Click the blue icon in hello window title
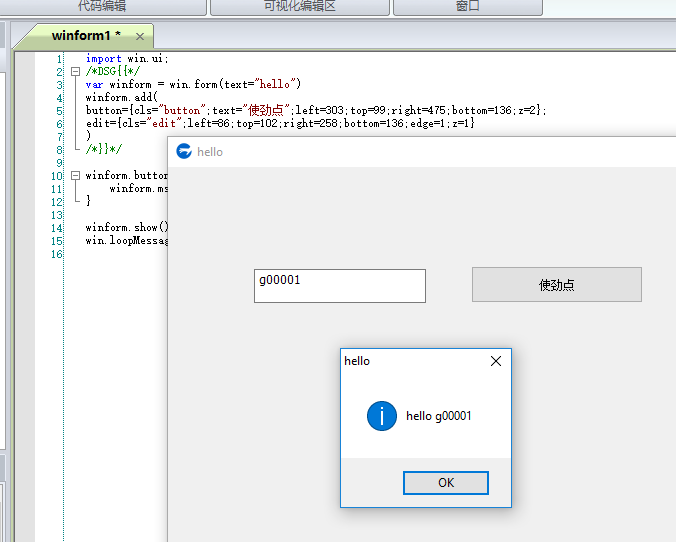The image size is (676, 542). (184, 152)
